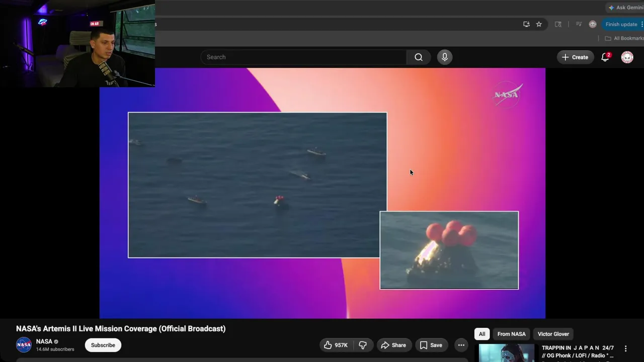Click the install app icon in address bar
Viewport: 644px width, 362px height.
point(526,24)
